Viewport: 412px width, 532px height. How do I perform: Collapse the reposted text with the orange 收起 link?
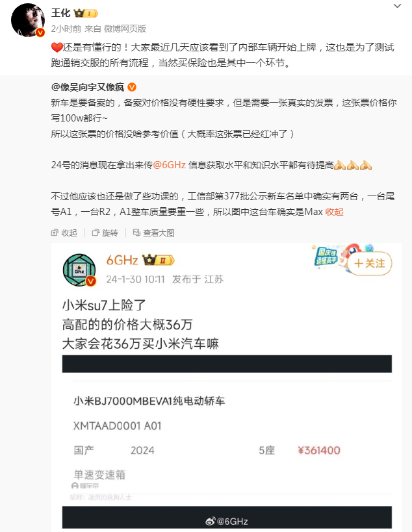tap(334, 212)
